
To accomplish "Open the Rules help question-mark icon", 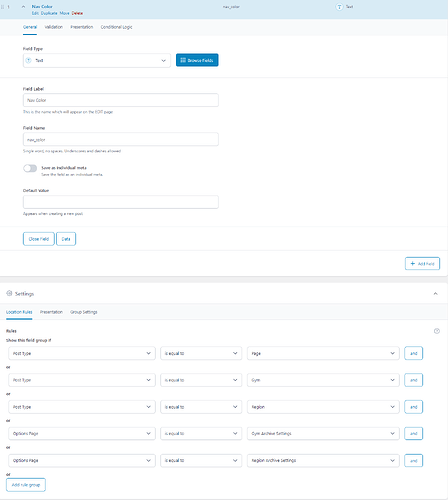I will click(437, 331).
